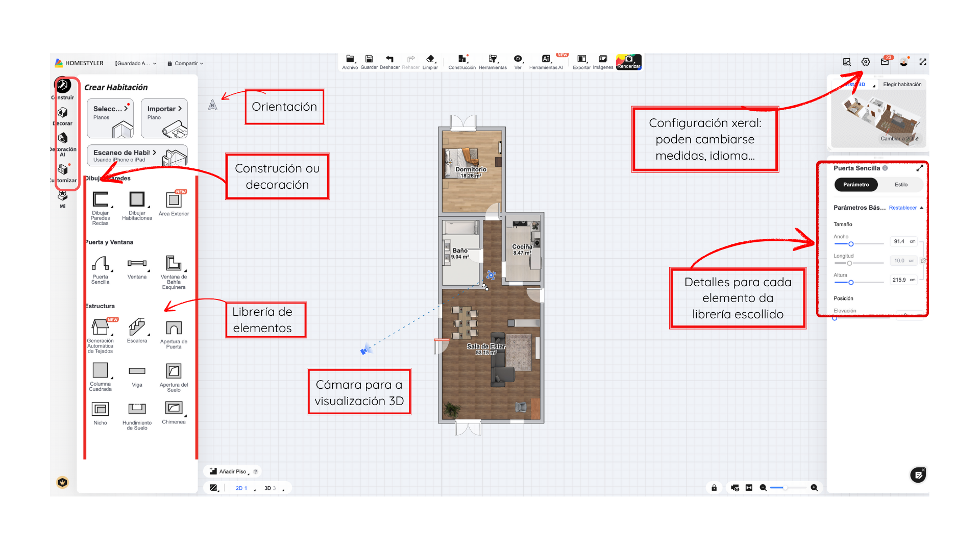Toggle the canvas lock icon

(x=714, y=488)
